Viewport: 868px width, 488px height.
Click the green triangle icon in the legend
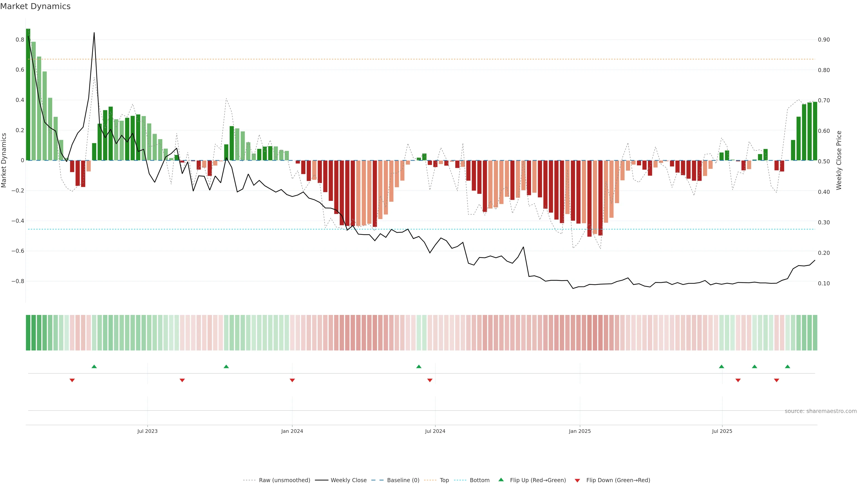(501, 480)
